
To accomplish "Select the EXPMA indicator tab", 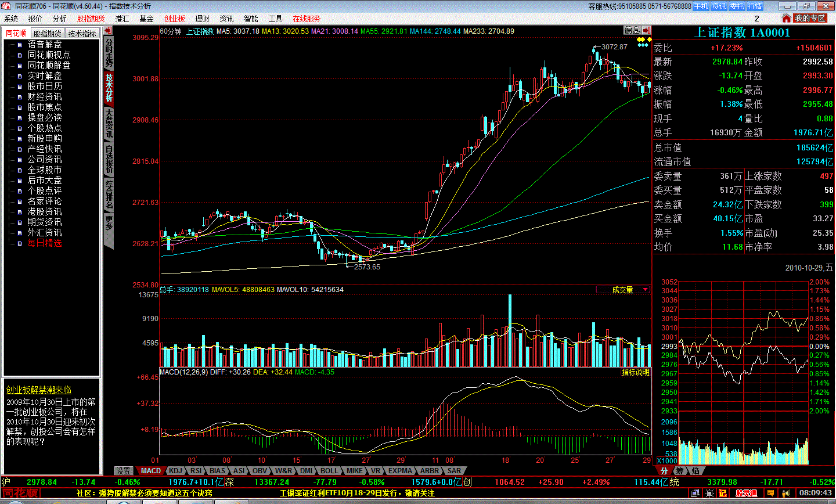I will (400, 471).
